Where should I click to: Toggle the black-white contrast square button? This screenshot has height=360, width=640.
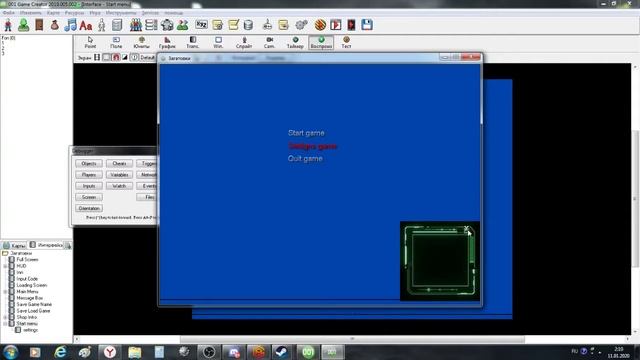(125, 58)
